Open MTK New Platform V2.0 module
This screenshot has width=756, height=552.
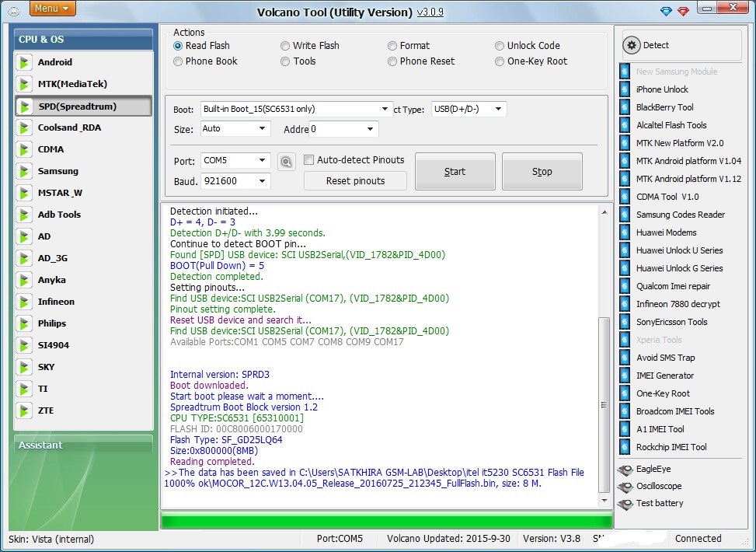point(679,143)
